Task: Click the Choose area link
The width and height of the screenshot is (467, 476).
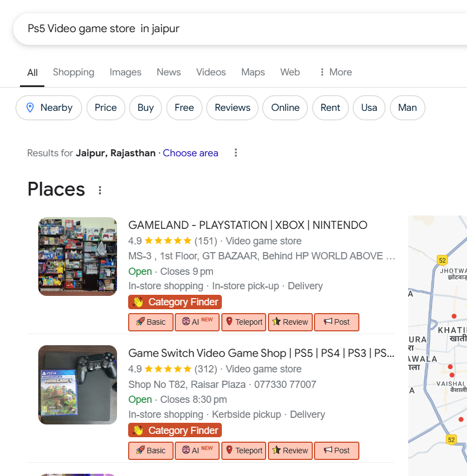Action: pos(190,153)
